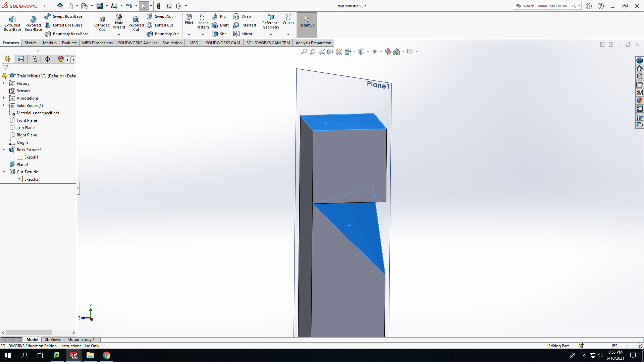Screen dimensions: 644x362
Task: Select the Swept Cut tool
Action: click(160, 16)
